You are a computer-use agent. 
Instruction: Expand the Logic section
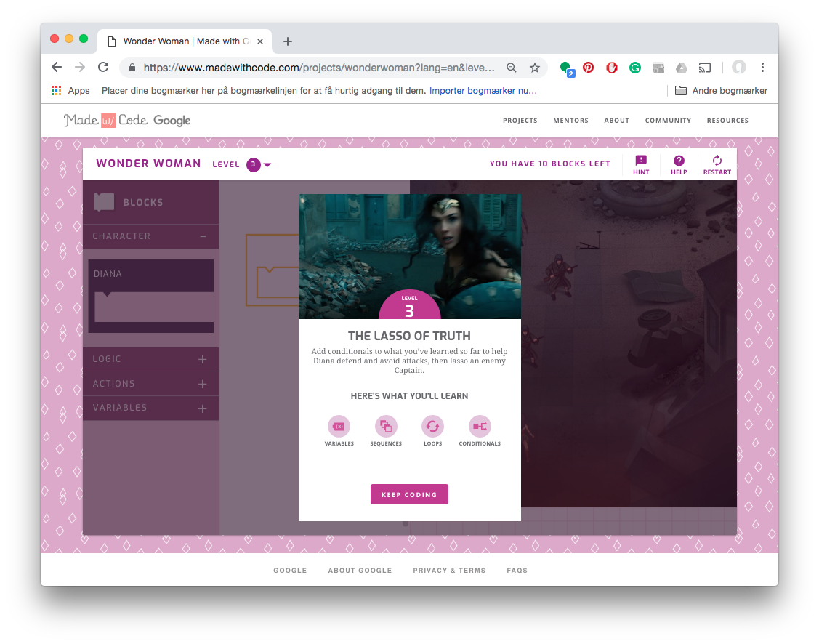[x=203, y=359]
